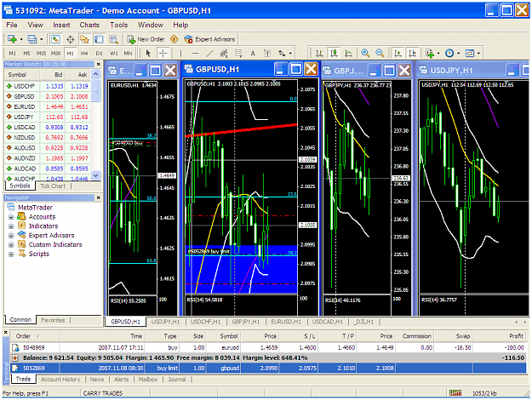
Task: Click Market Watch scroll down arrow
Action: coord(95,175)
